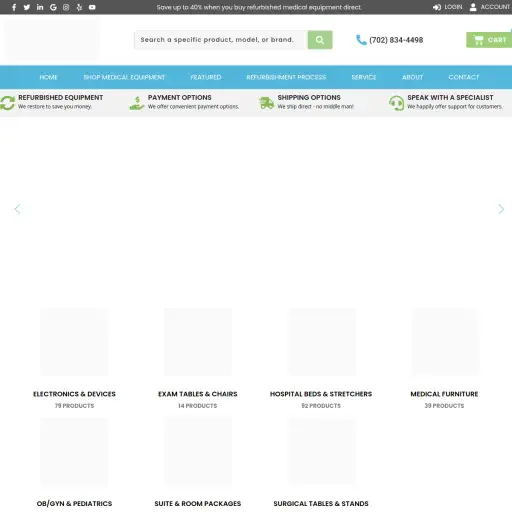Click Speak With A Specialist heading
512x512 pixels.
pyautogui.click(x=450, y=97)
